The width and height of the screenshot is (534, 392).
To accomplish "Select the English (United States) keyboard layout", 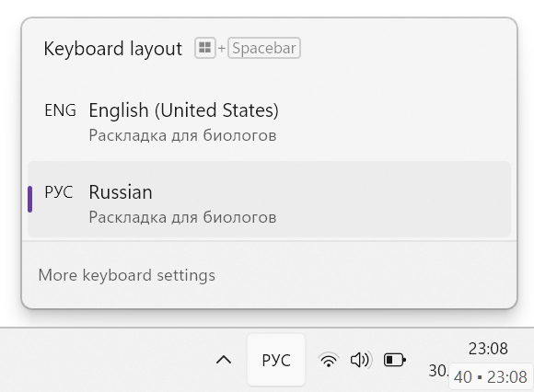I will pos(269,121).
